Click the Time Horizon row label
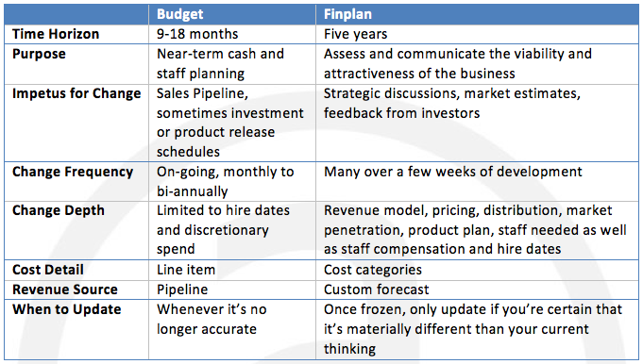Screen dimensions: 643x364 coord(56,34)
